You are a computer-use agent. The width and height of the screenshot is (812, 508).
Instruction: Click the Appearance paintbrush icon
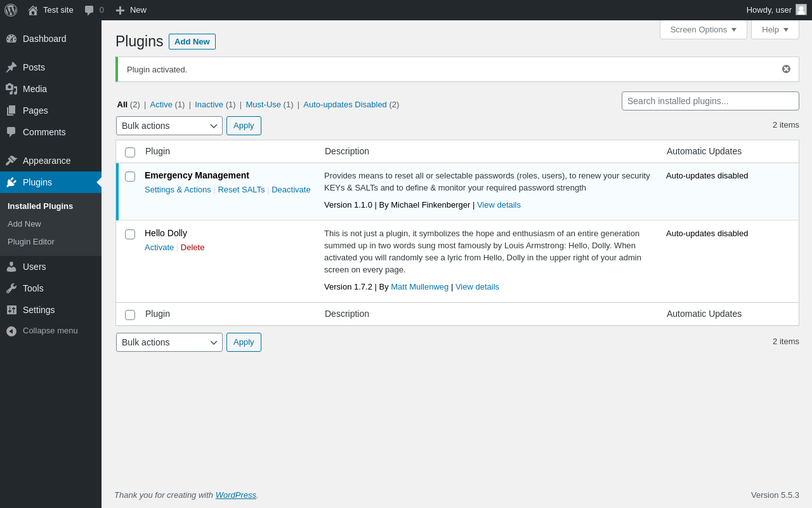pos(11,161)
